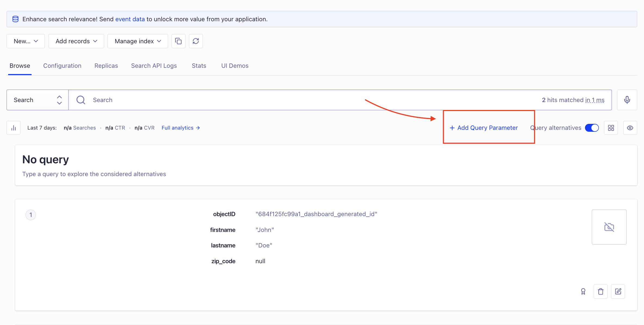Screen dimensions: 644x325
Task: Open the New... dropdown
Action: tap(26, 41)
